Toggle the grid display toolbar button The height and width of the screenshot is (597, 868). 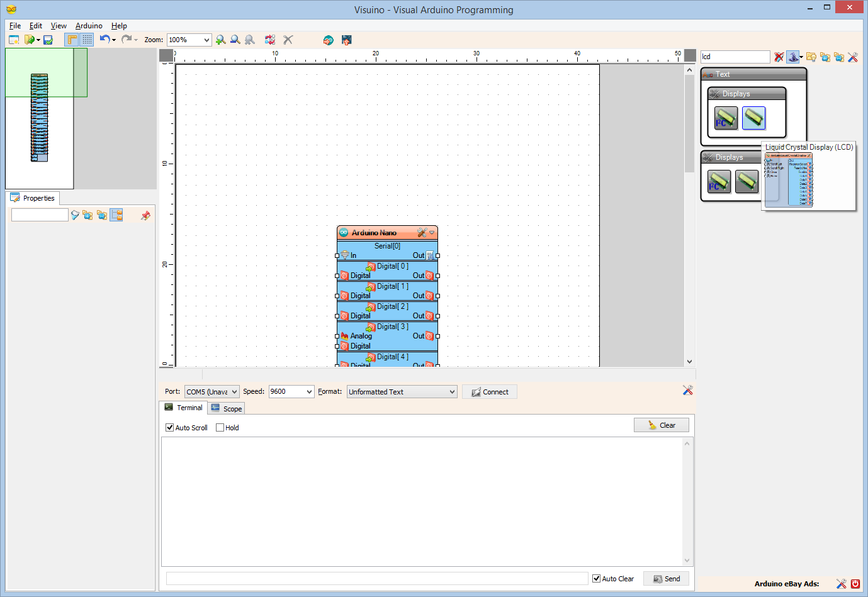87,40
